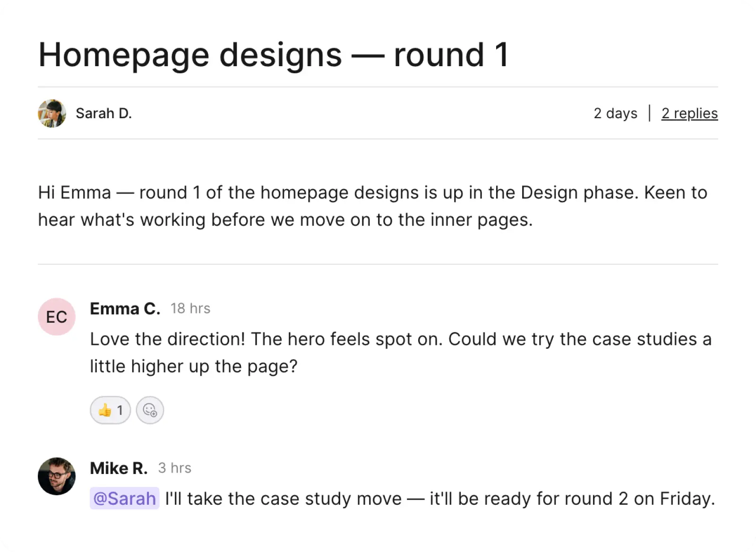Click Sarah's opening message text
This screenshot has width=756, height=552.
point(373,206)
